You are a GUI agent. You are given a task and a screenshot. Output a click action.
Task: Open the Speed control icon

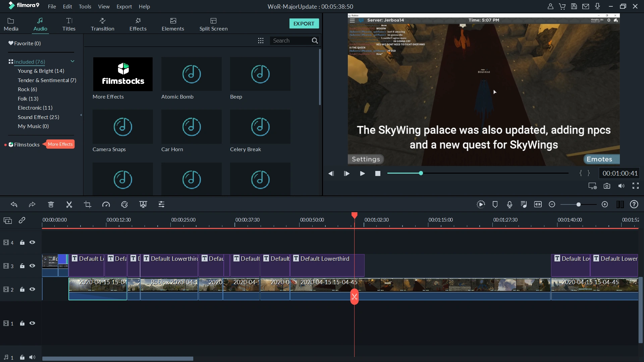click(106, 204)
